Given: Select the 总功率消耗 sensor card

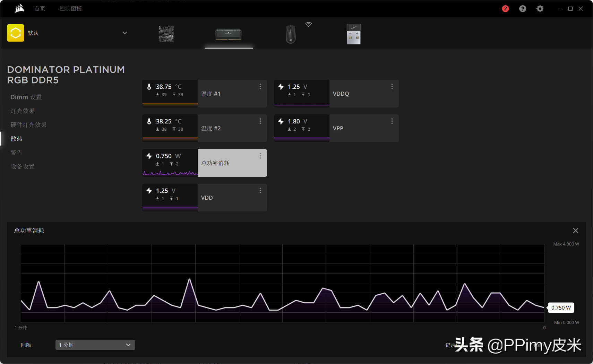Looking at the screenshot, I should (x=205, y=163).
